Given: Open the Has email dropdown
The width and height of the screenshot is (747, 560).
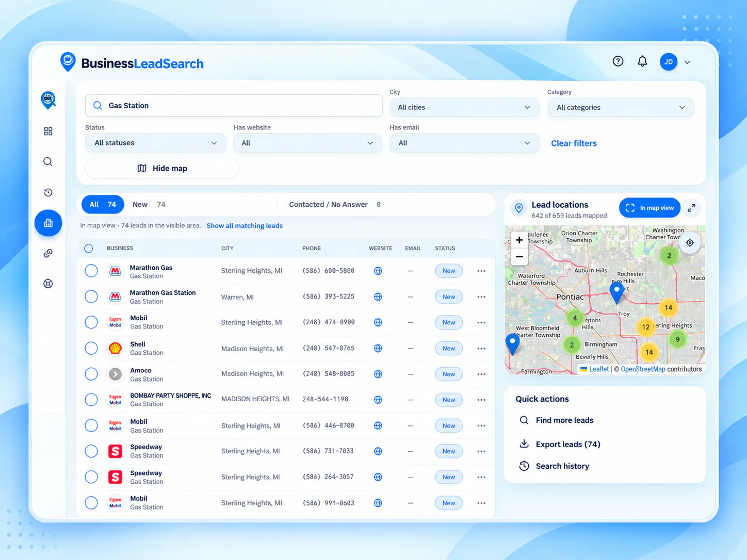Looking at the screenshot, I should [x=464, y=143].
